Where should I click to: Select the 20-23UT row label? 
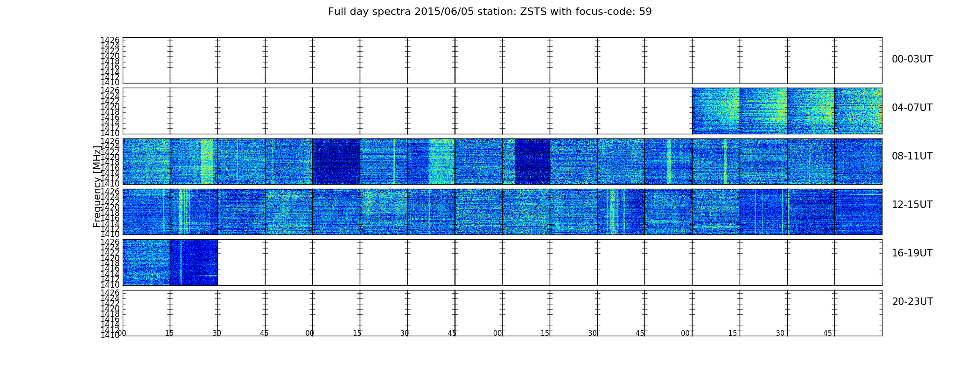click(912, 302)
